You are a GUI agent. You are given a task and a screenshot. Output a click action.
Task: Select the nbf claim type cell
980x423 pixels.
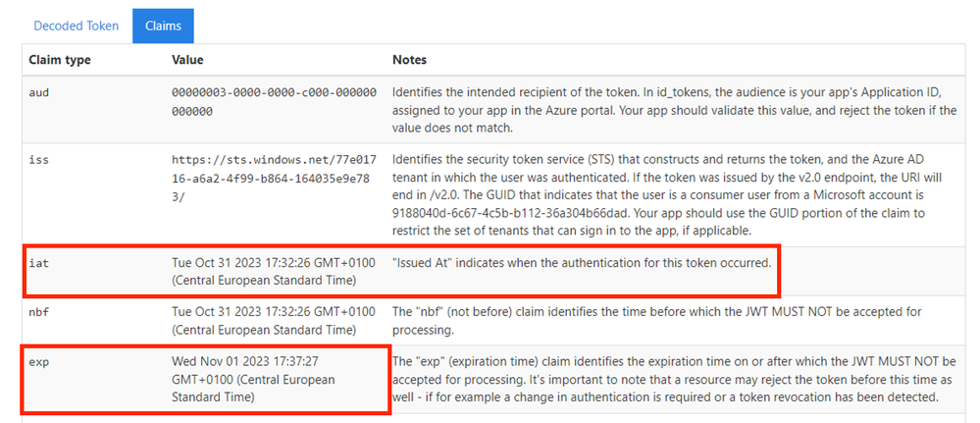39,312
